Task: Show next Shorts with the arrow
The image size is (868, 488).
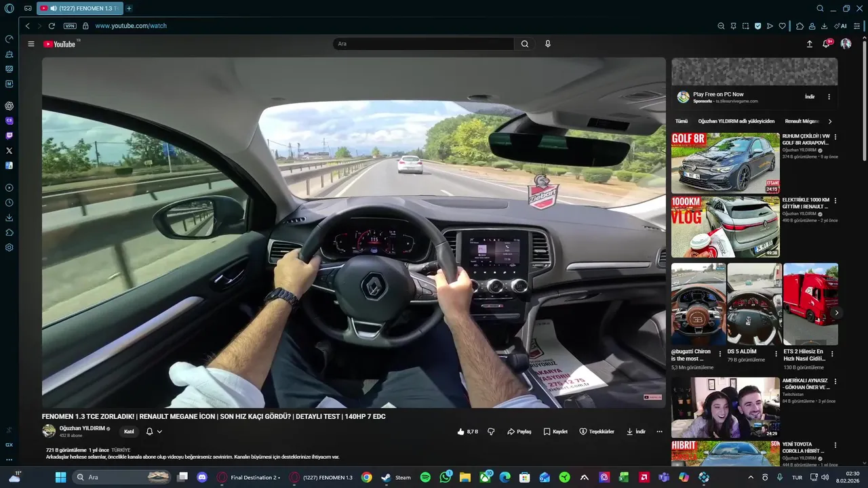Action: tap(837, 313)
